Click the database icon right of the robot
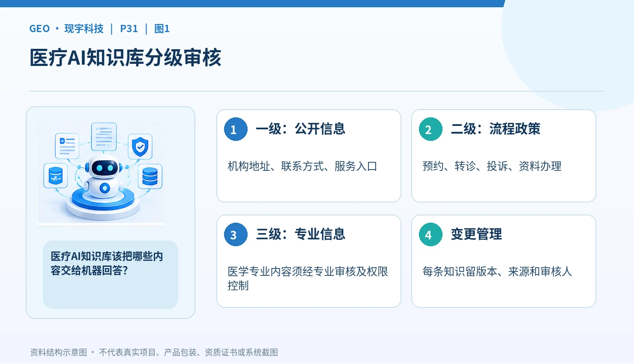 click(150, 176)
